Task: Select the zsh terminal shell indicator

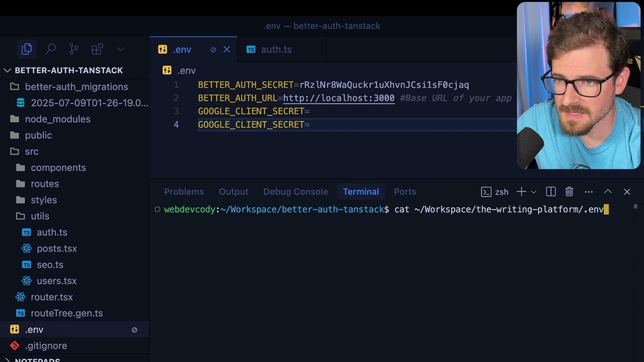Action: [x=495, y=192]
